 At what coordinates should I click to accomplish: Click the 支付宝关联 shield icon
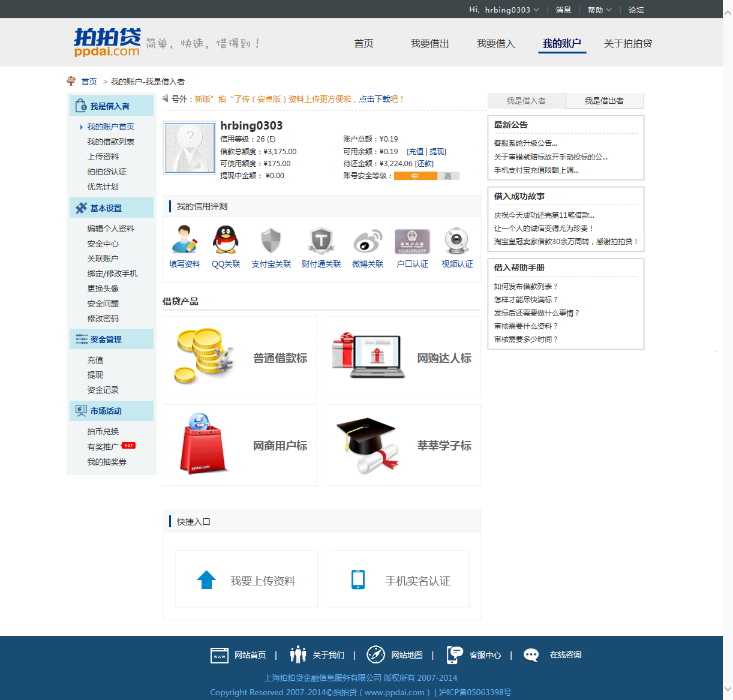click(271, 241)
